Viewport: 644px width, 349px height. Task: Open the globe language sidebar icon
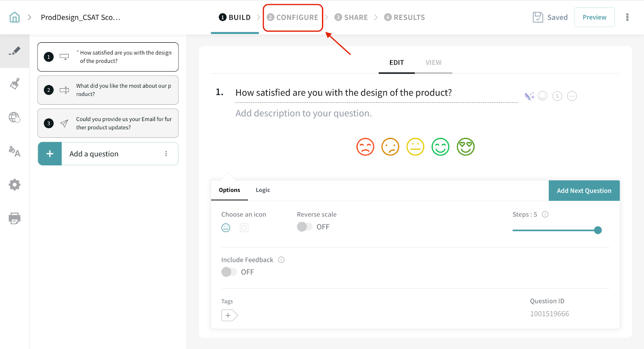(x=14, y=117)
